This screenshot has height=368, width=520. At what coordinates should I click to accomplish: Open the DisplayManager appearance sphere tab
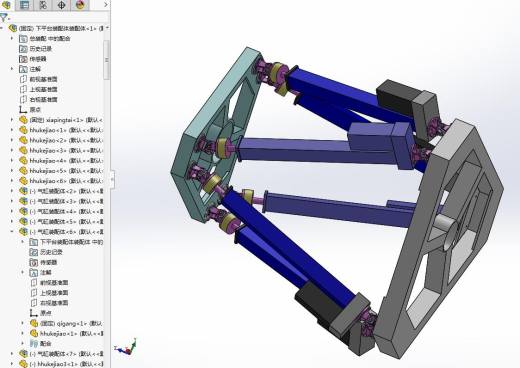click(x=80, y=5)
